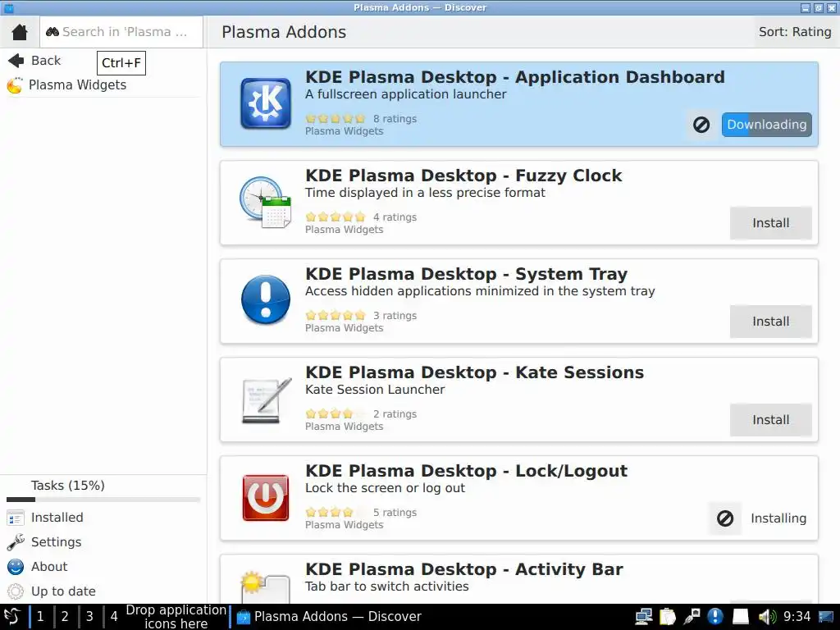Open KDE Plasma Desktop - Lock/Logout title
Viewport: 840px width, 630px height.
coord(466,472)
